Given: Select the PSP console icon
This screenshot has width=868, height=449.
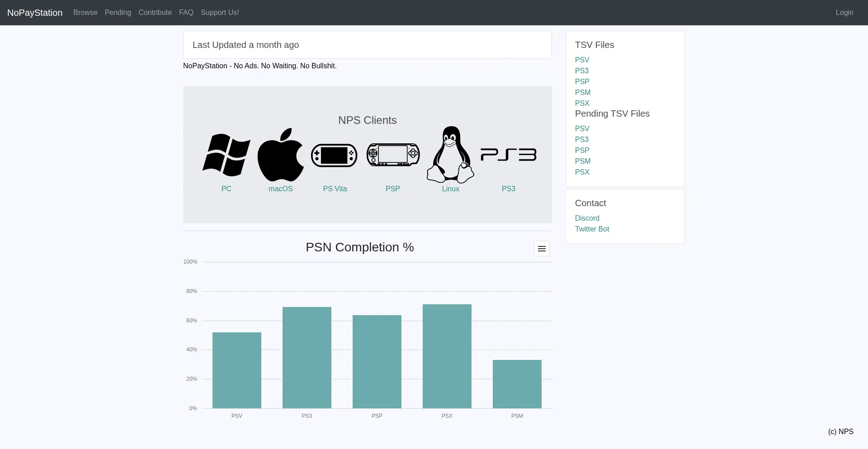Looking at the screenshot, I should [x=393, y=155].
